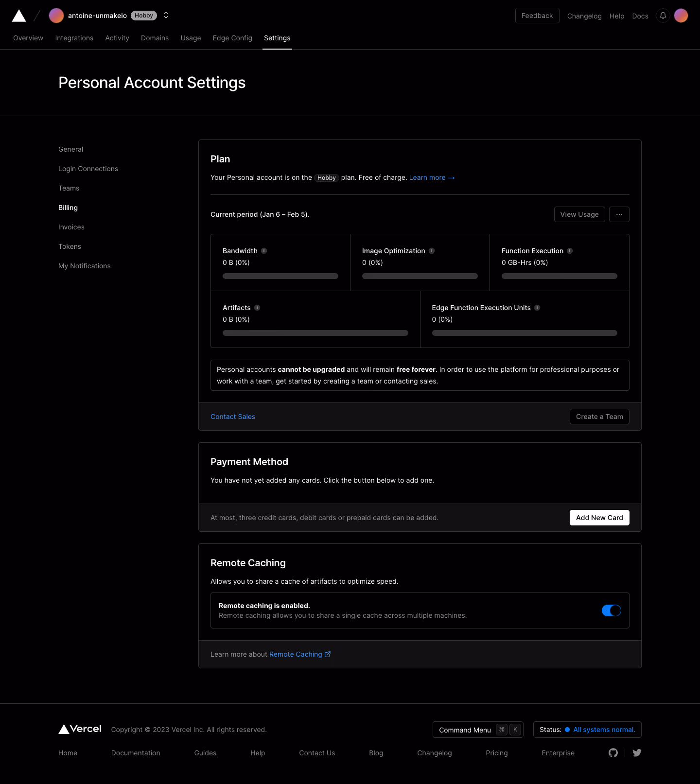700x784 pixels.
Task: Open the three-dot menu beside View Usage
Action: 619,214
